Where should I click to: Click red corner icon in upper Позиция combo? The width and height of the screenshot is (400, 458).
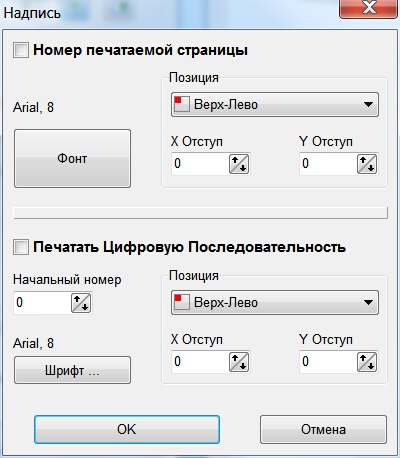tap(182, 104)
